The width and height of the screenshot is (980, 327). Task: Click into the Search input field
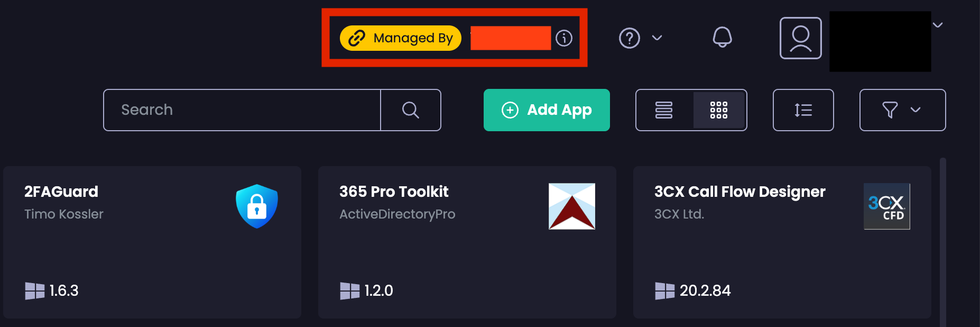(242, 110)
